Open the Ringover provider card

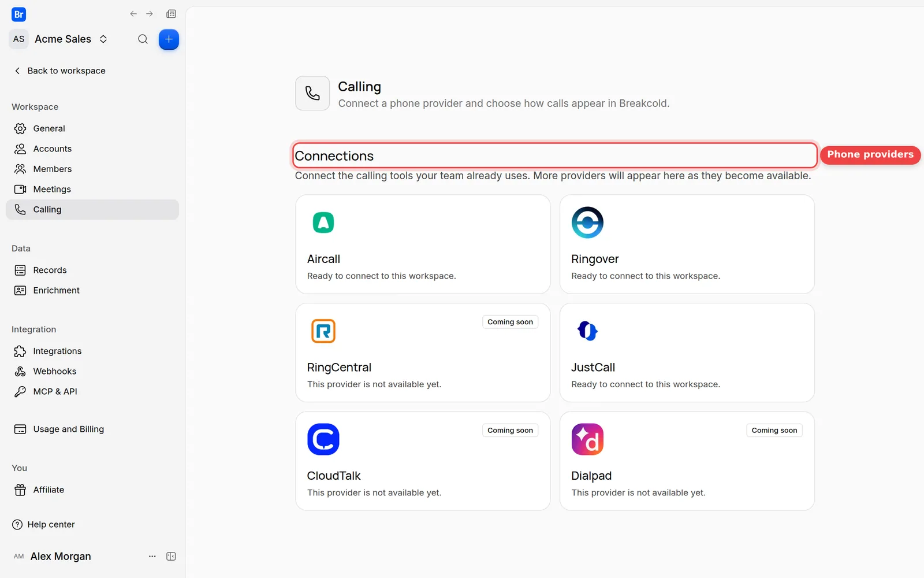pyautogui.click(x=687, y=244)
